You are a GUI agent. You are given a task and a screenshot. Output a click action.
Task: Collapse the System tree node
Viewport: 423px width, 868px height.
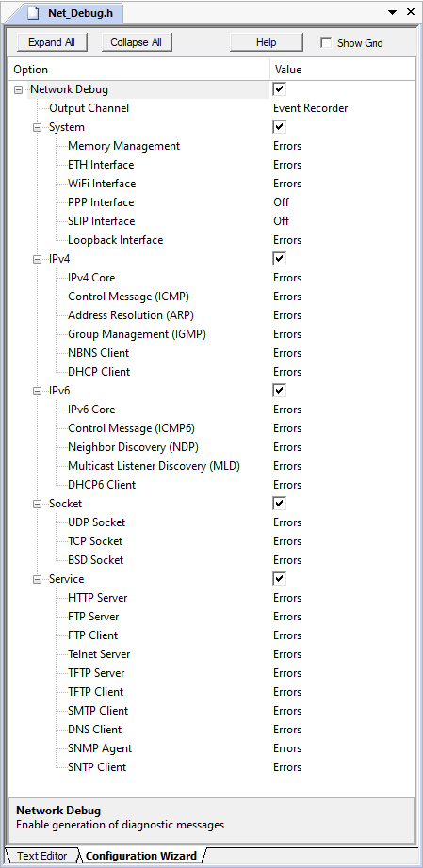pyautogui.click(x=37, y=127)
